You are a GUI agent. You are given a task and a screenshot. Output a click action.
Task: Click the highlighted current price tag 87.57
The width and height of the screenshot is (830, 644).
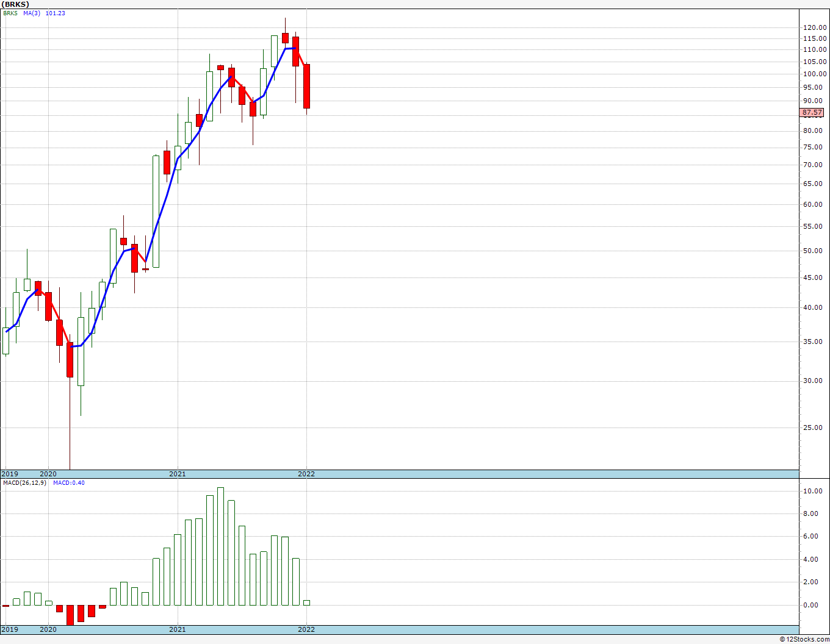812,113
